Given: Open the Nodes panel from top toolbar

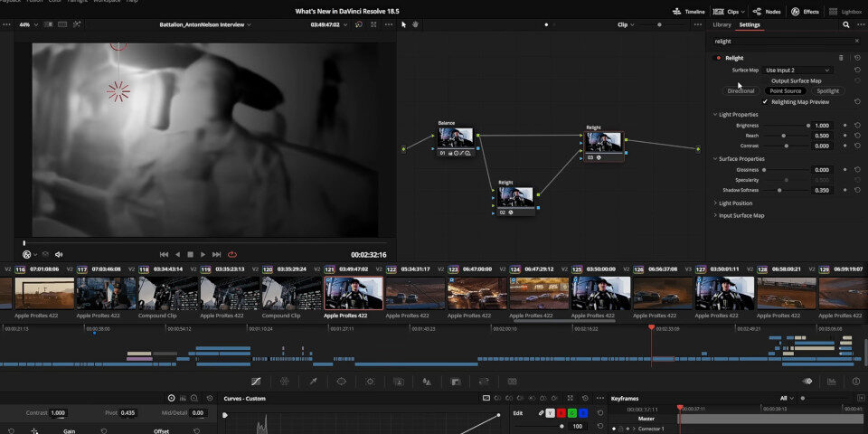Looking at the screenshot, I should coord(767,11).
